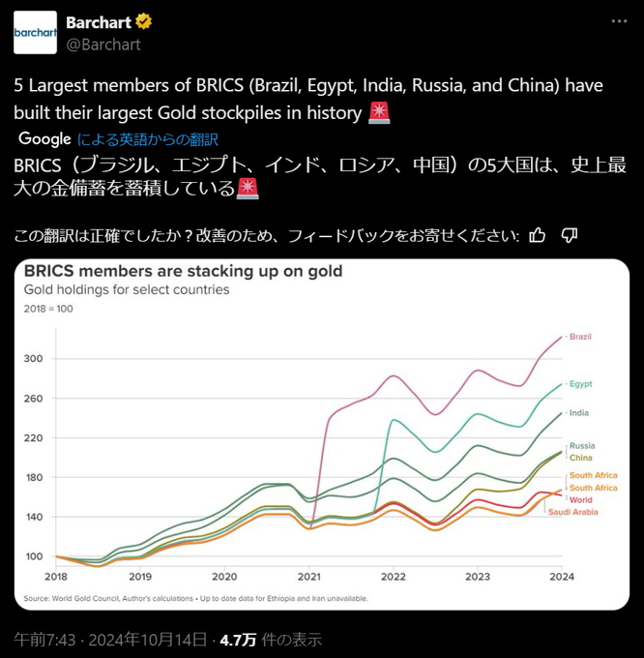Click the Brazil legend label in chart
The height and width of the screenshot is (658, 644).
tap(580, 337)
